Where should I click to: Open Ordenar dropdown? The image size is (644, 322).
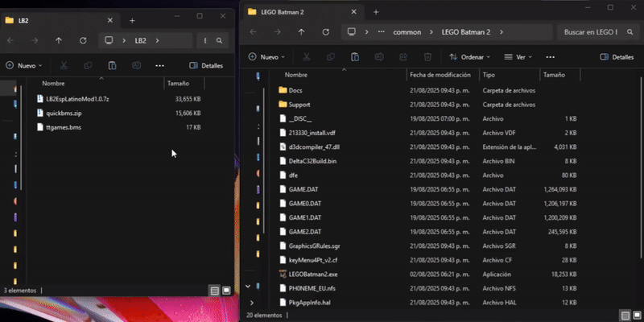pyautogui.click(x=470, y=57)
